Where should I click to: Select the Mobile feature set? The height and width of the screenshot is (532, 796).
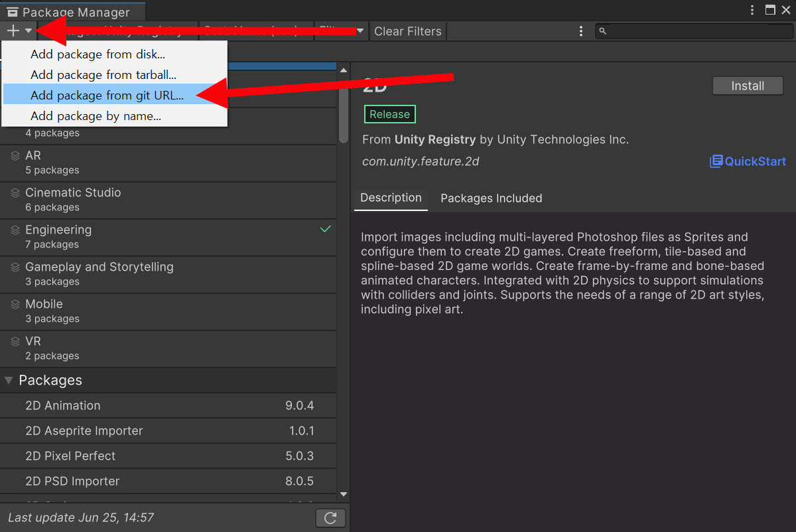click(x=168, y=312)
